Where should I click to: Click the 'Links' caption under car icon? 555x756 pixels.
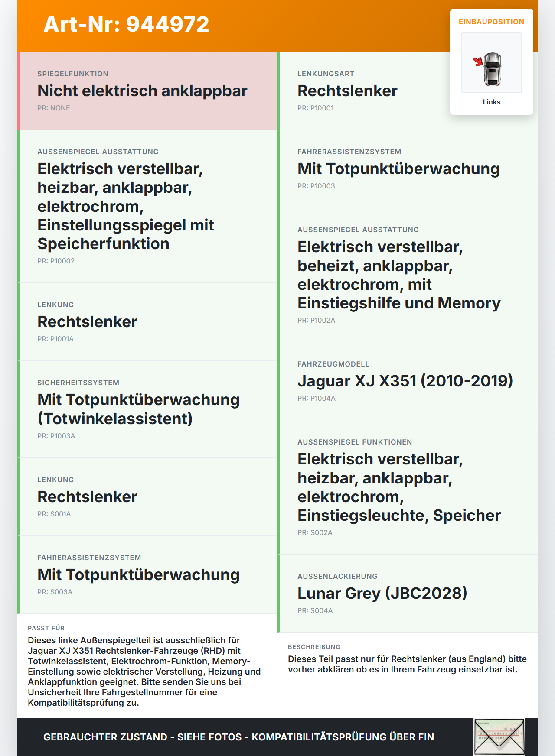[x=491, y=102]
